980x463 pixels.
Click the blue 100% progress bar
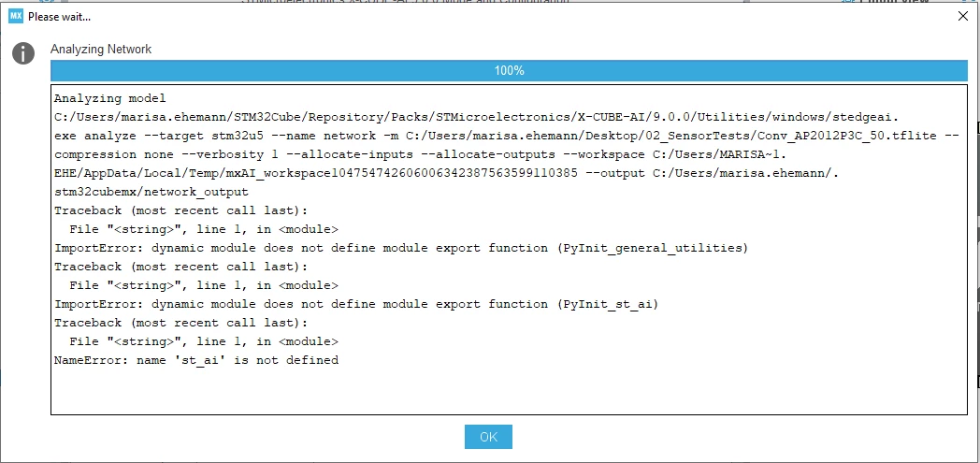pyautogui.click(x=509, y=70)
